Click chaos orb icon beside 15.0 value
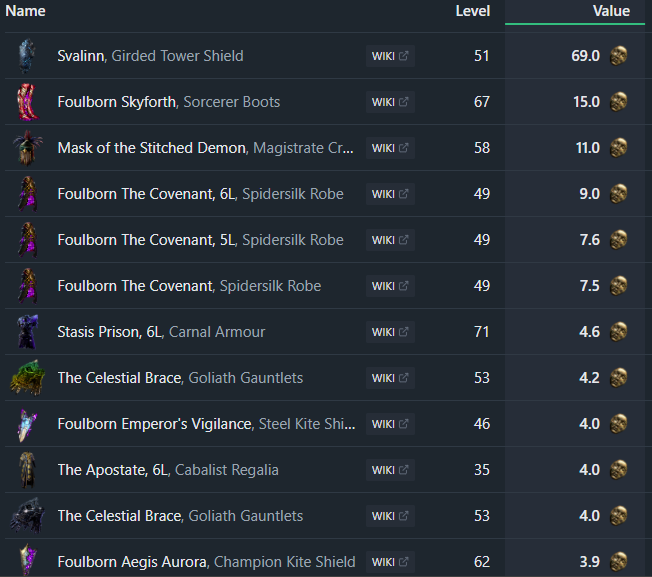 (x=619, y=102)
